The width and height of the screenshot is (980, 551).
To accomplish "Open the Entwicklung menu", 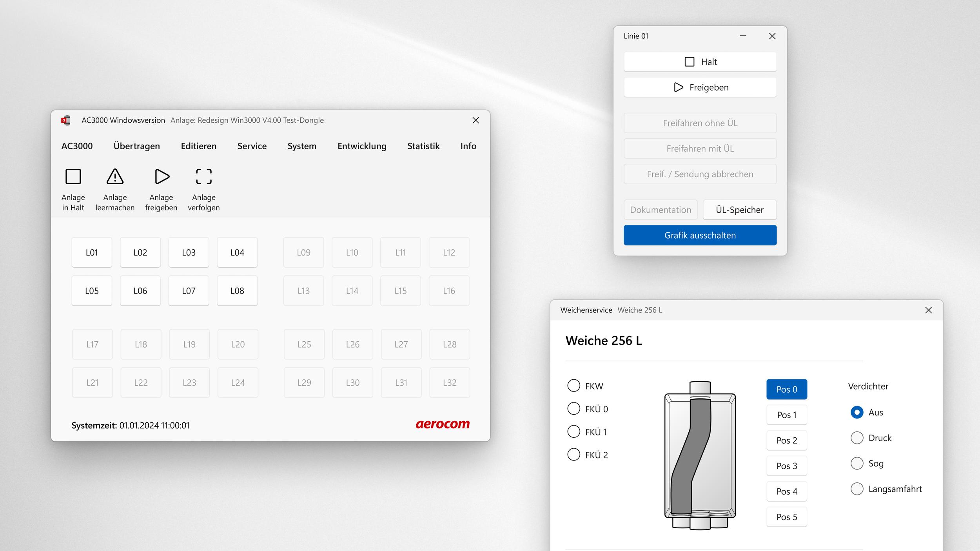I will tap(362, 146).
